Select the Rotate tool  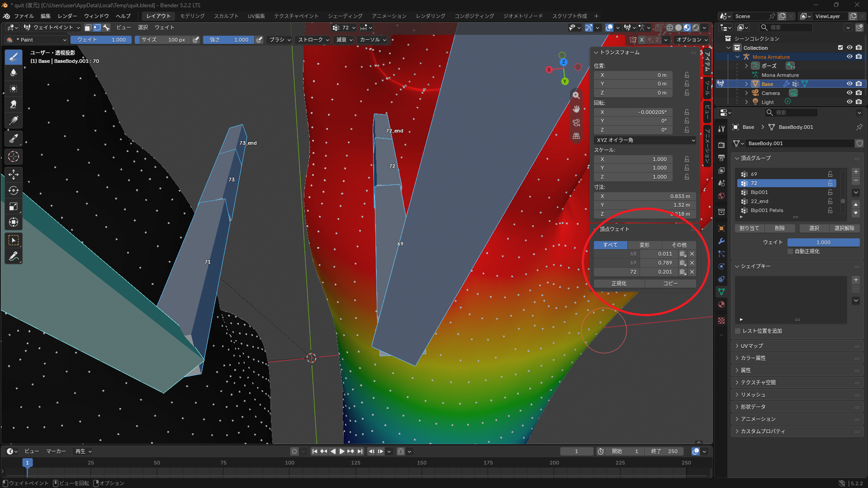tap(14, 190)
